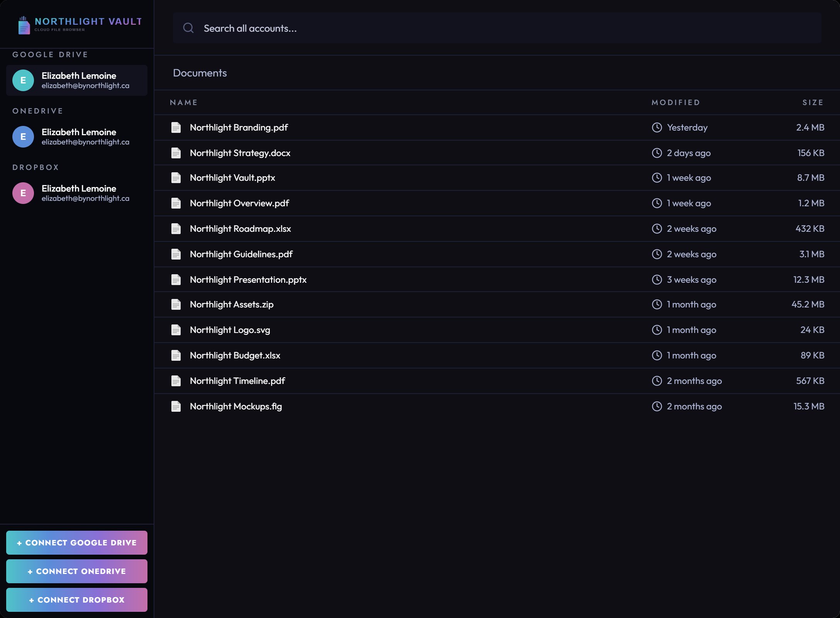Click the Connect Google Drive button
This screenshot has width=840, height=618.
click(x=77, y=543)
